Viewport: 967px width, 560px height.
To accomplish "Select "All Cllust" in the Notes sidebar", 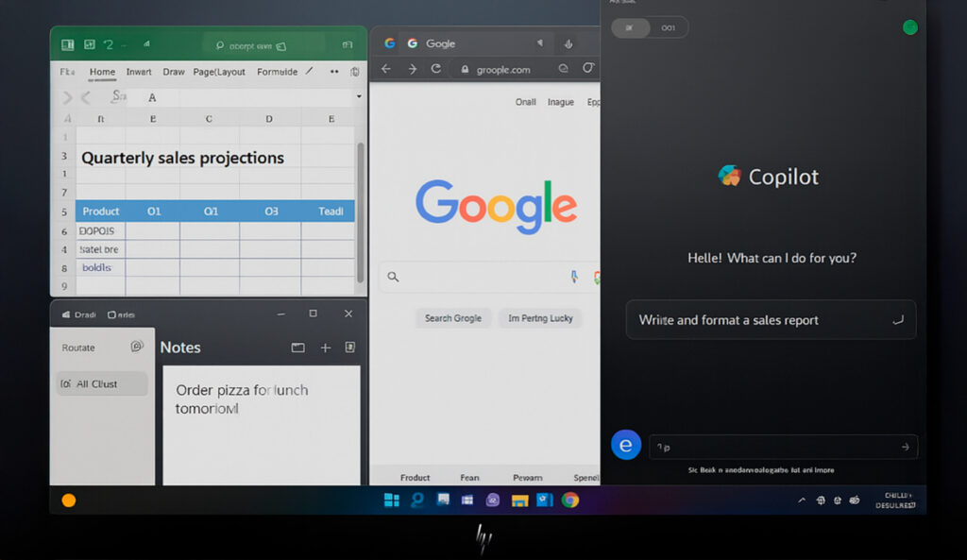I will point(101,383).
